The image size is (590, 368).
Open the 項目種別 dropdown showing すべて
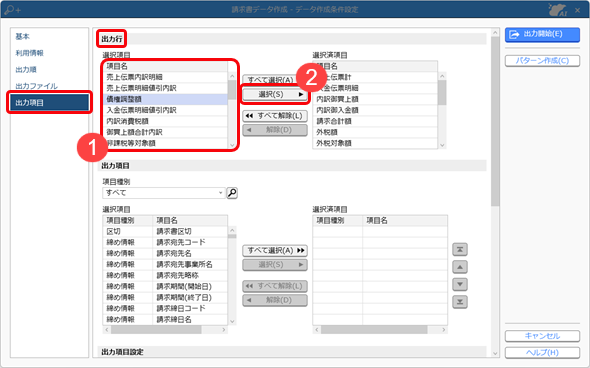click(164, 193)
